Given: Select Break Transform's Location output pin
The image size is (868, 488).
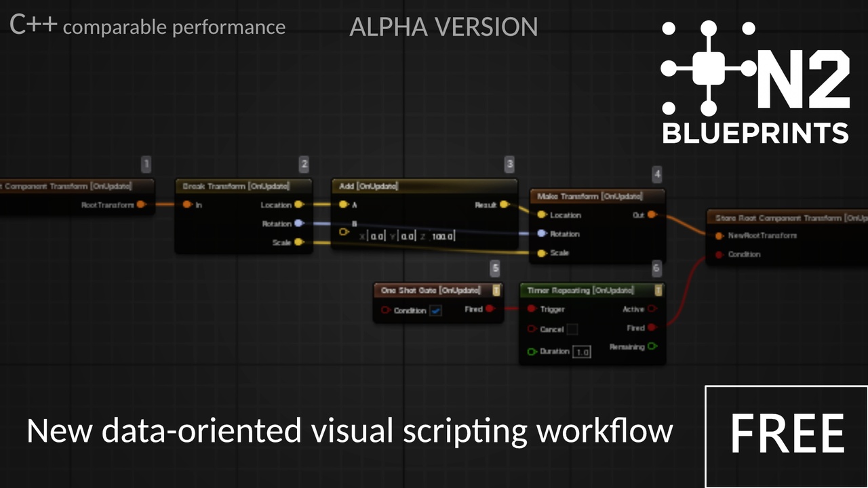Looking at the screenshot, I should point(299,204).
